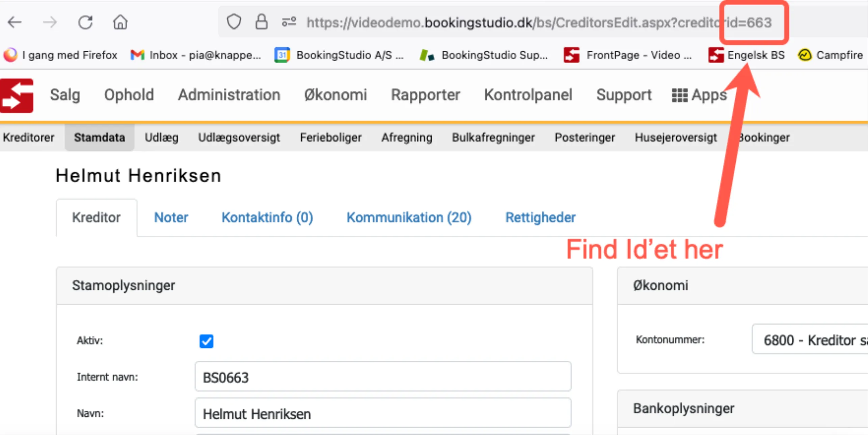Open the Husejeroversigt section
The image size is (868, 435).
(x=675, y=137)
